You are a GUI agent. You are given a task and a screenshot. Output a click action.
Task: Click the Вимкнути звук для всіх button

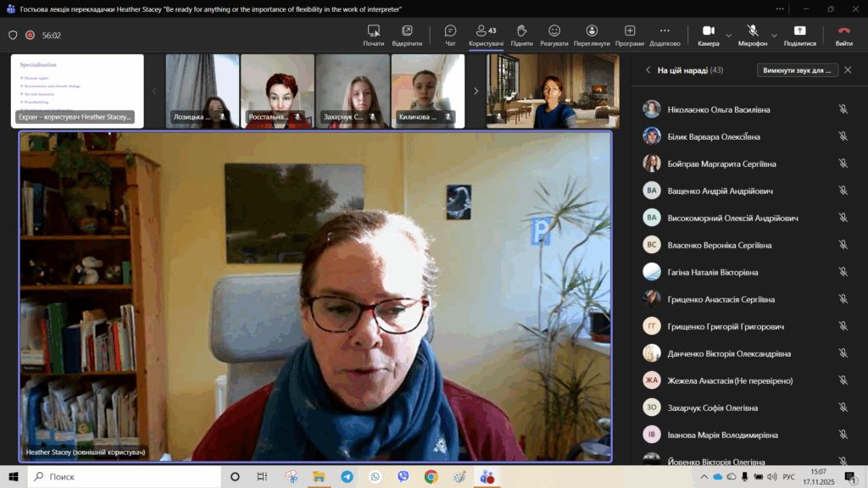coord(797,70)
